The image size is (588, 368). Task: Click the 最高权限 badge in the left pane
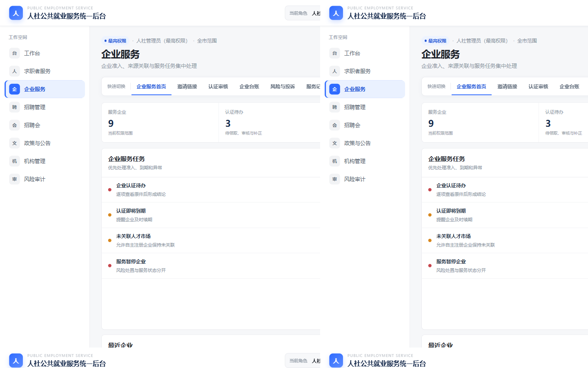115,41
